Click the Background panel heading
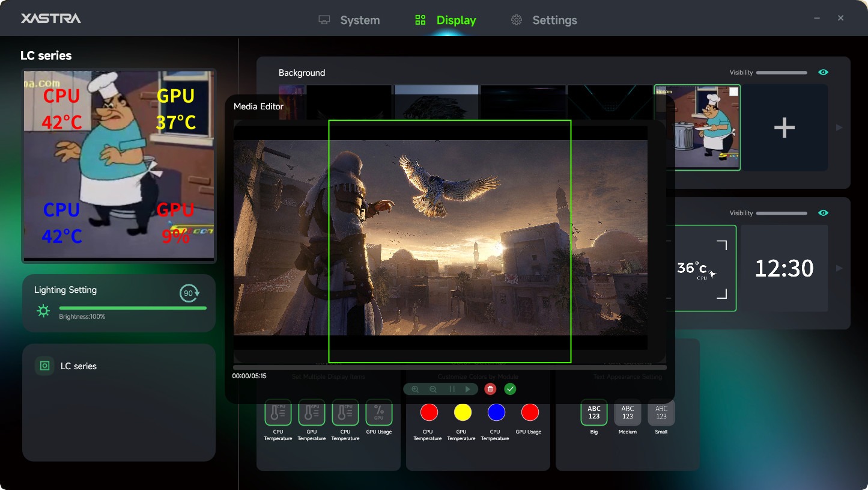The image size is (868, 490). 302,73
